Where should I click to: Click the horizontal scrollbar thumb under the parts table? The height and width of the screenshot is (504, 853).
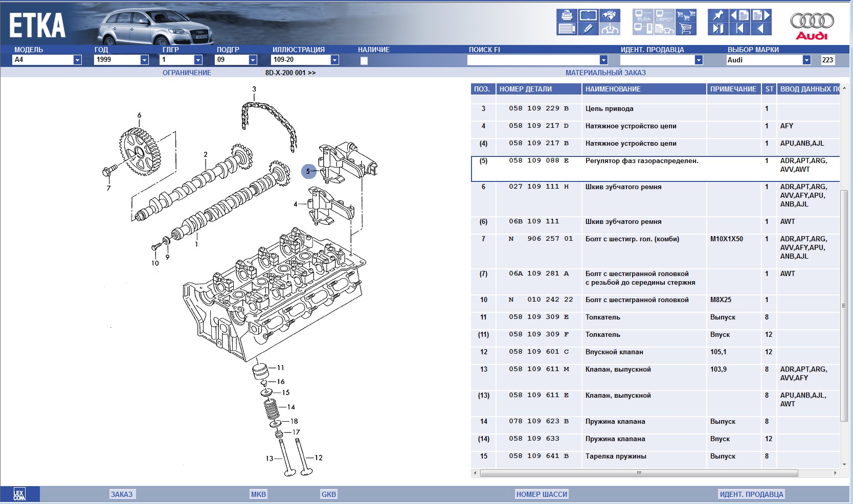tap(639, 473)
